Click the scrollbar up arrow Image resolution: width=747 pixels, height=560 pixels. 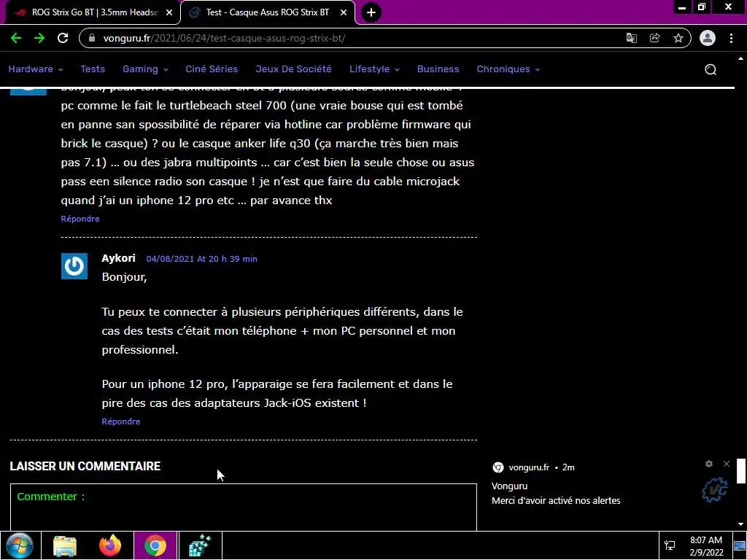(740, 59)
